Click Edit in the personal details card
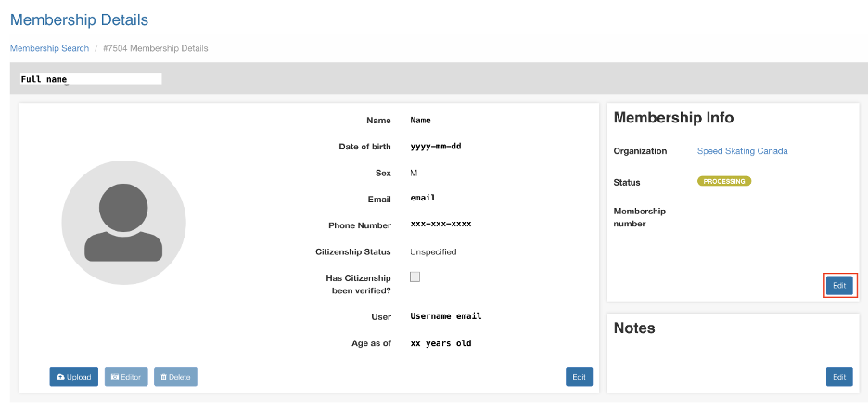Viewport: 868px width, 412px height. point(579,377)
